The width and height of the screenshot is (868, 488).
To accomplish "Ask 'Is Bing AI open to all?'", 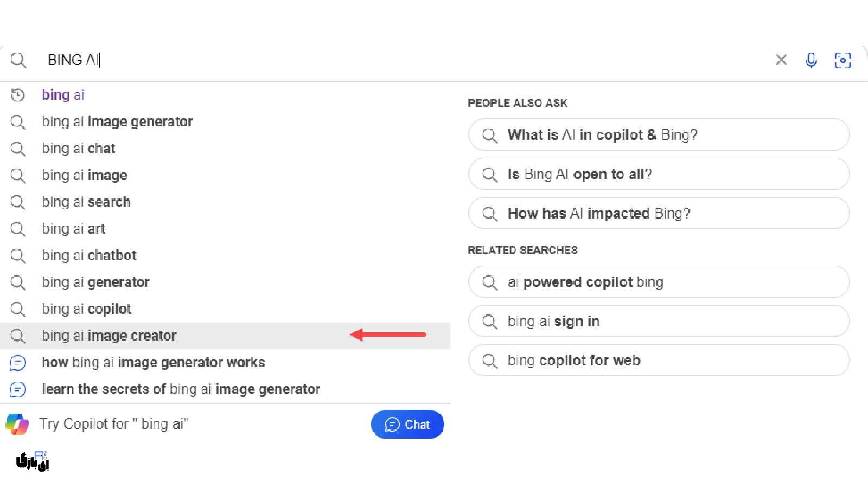I will pyautogui.click(x=659, y=174).
